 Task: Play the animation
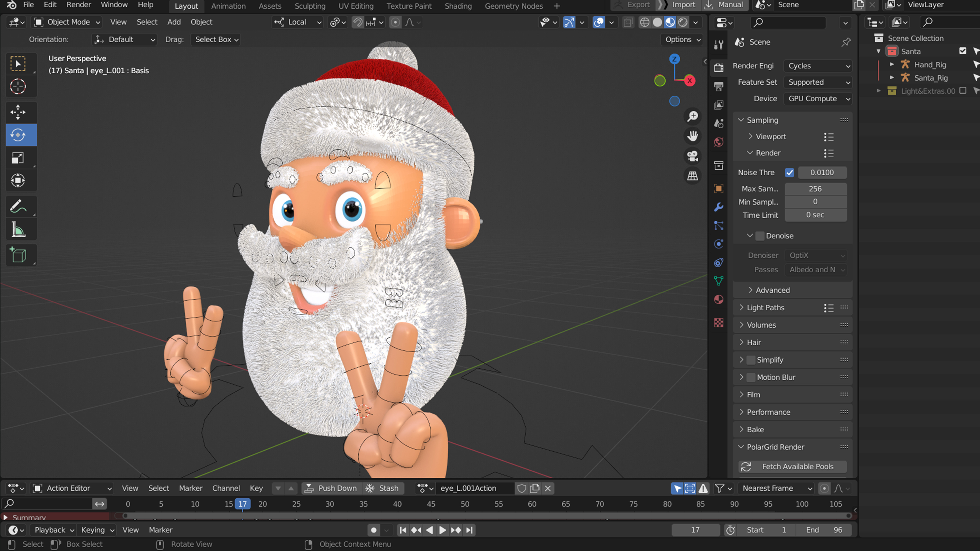pyautogui.click(x=442, y=530)
